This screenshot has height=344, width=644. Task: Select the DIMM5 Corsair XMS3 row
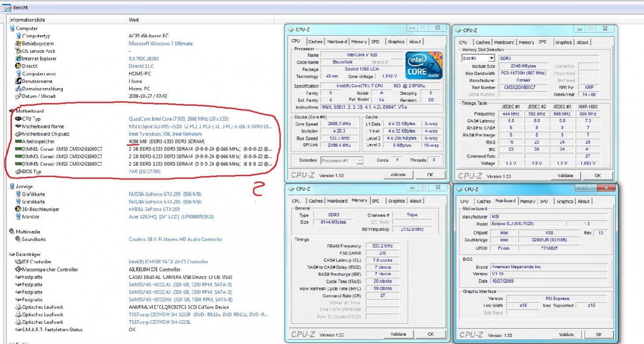tap(143, 164)
